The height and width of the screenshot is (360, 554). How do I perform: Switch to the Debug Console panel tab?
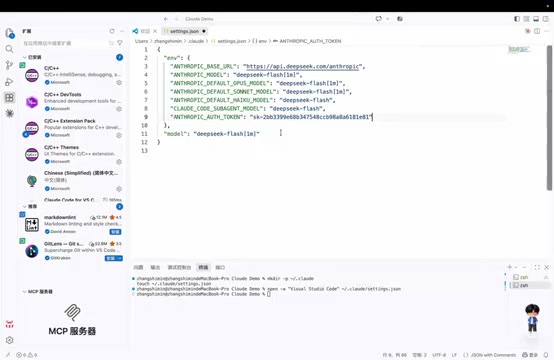(x=179, y=267)
